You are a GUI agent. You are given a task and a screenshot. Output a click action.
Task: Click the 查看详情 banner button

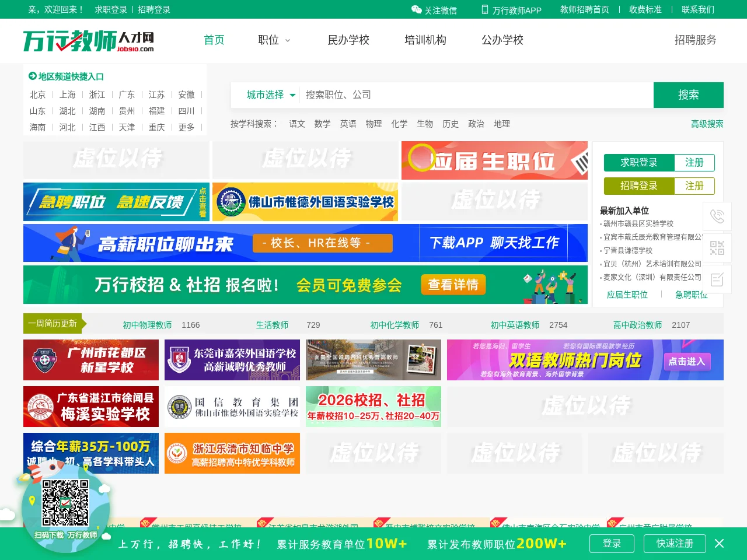[453, 285]
